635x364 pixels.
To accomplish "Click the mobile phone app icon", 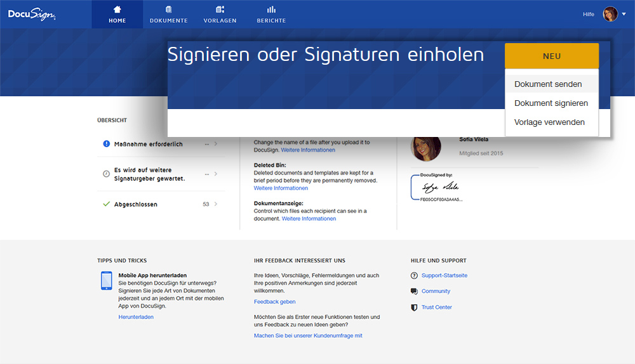I will 106,280.
